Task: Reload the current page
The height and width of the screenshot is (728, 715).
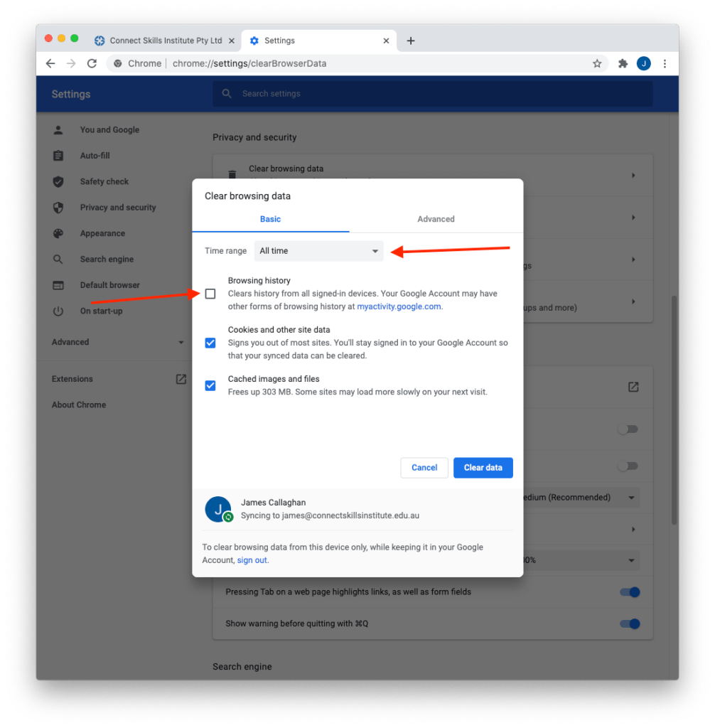Action: pyautogui.click(x=92, y=63)
